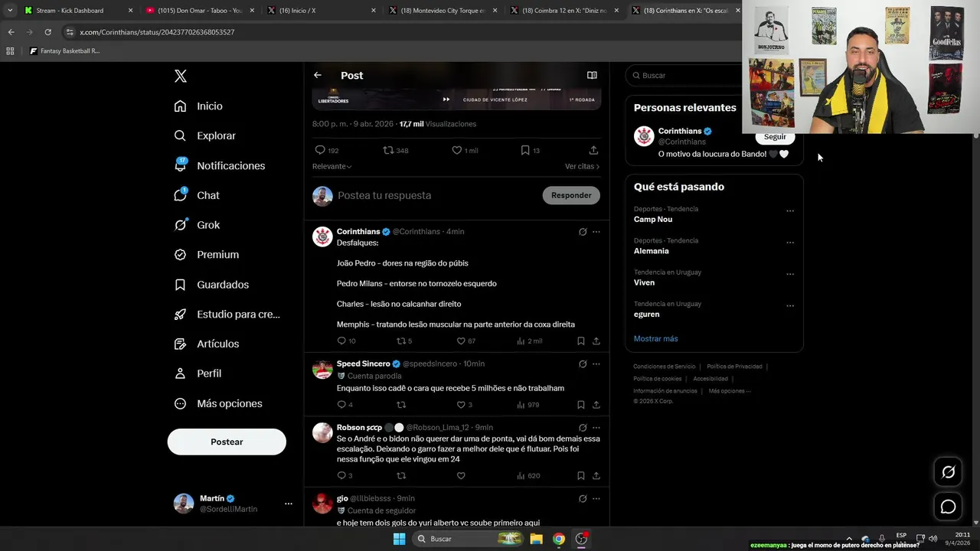
Task: Open the floating Grok button
Action: tap(948, 472)
